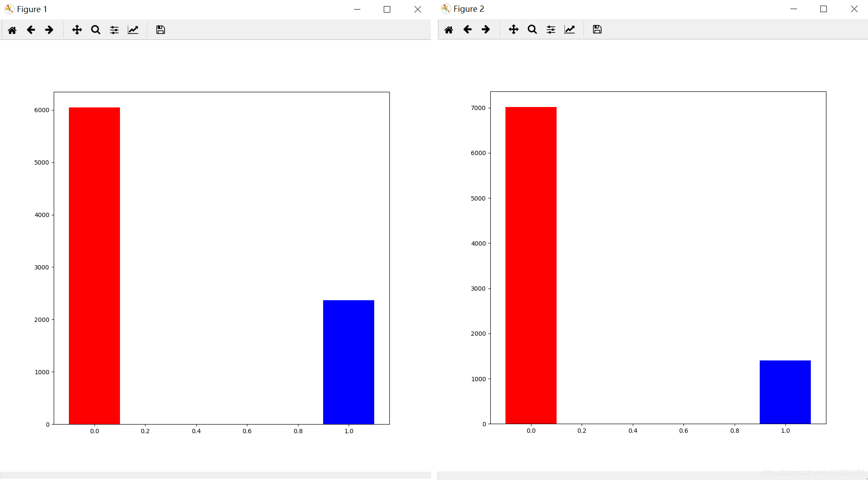
Task: Select Pan tool in Figure 2 toolbar
Action: click(x=514, y=29)
